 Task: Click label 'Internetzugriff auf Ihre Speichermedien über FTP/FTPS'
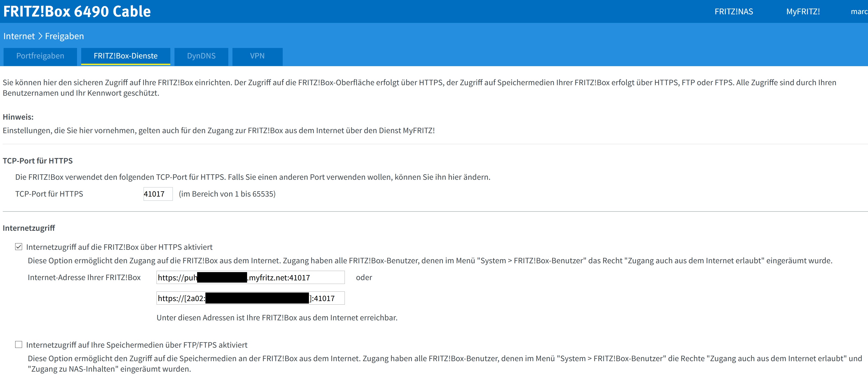coord(137,345)
